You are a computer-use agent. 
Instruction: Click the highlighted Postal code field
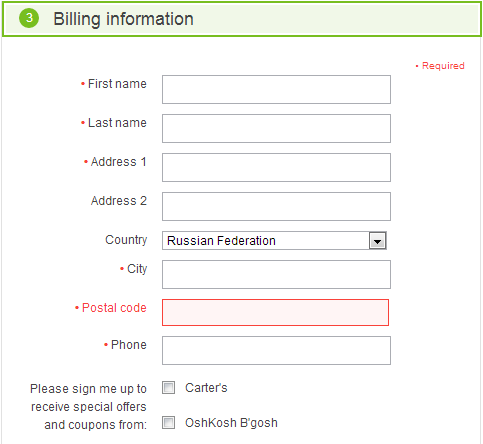(275, 313)
